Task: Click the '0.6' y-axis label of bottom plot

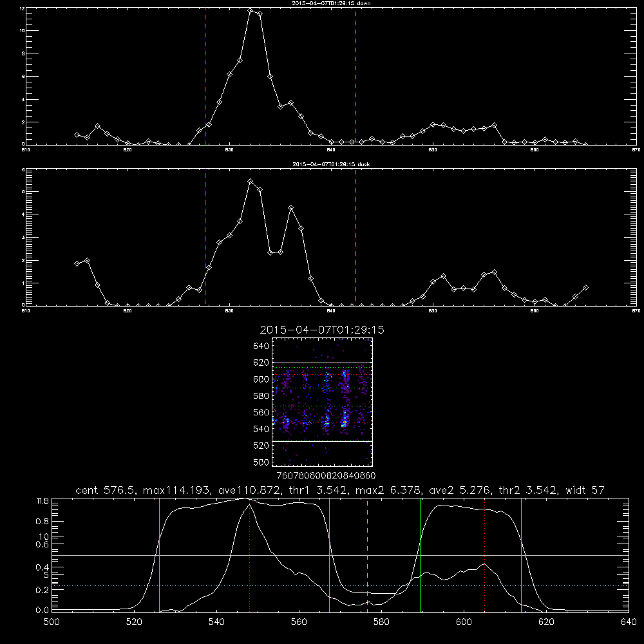Action: coord(43,544)
